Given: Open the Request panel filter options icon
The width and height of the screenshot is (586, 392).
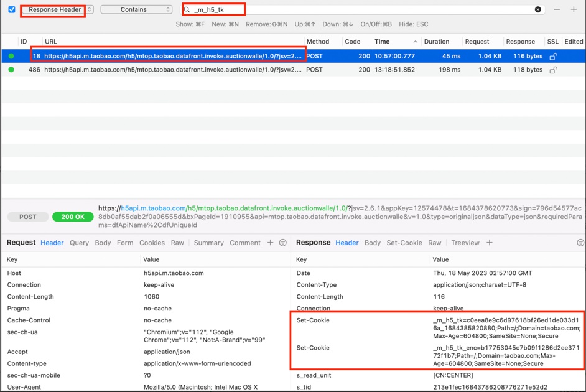Looking at the screenshot, I should [283, 243].
